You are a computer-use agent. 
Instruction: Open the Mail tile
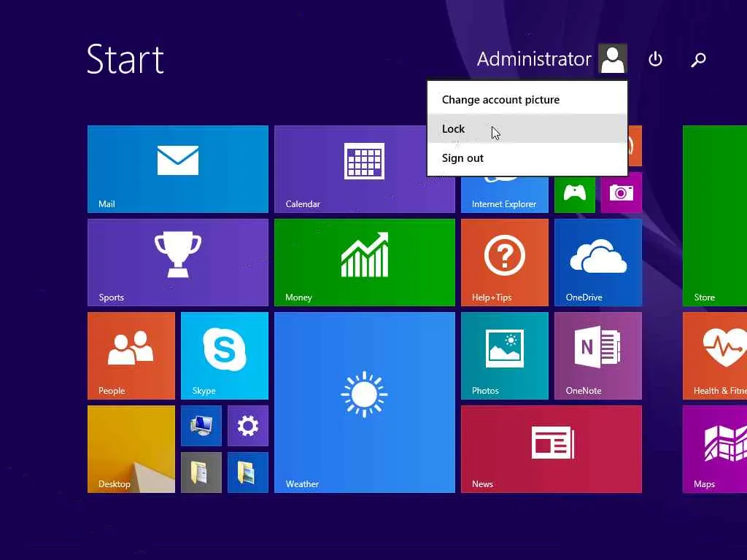[x=178, y=169]
